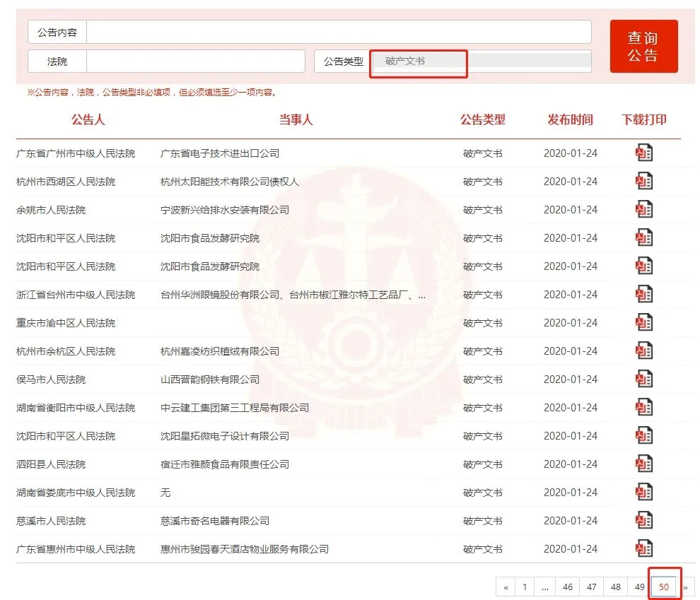700x600 pixels.
Task: Open PDF for 慈溪市奇名电器有限公司 announcement
Action: pos(644,521)
